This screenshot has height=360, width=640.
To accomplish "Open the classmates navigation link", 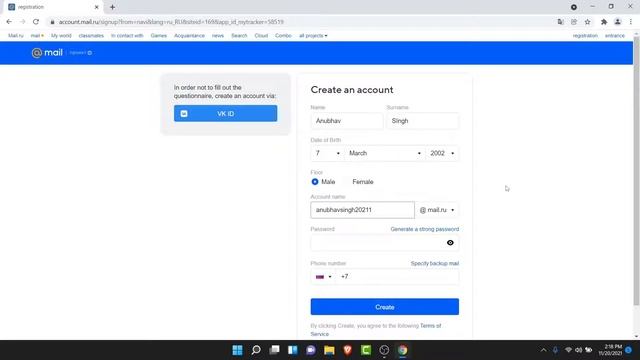I will [91, 36].
